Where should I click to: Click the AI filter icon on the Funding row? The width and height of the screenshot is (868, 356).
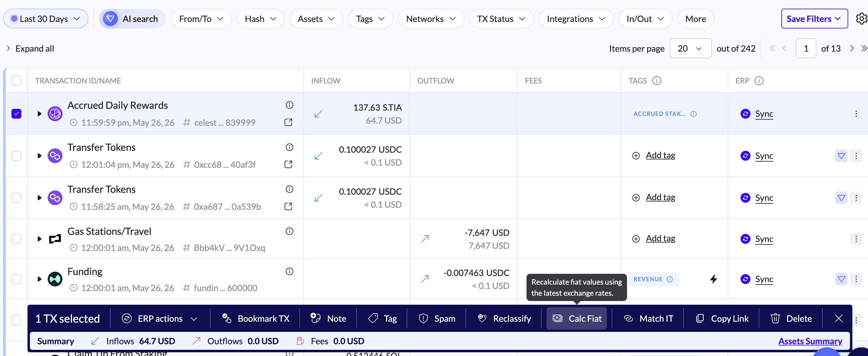coord(841,279)
